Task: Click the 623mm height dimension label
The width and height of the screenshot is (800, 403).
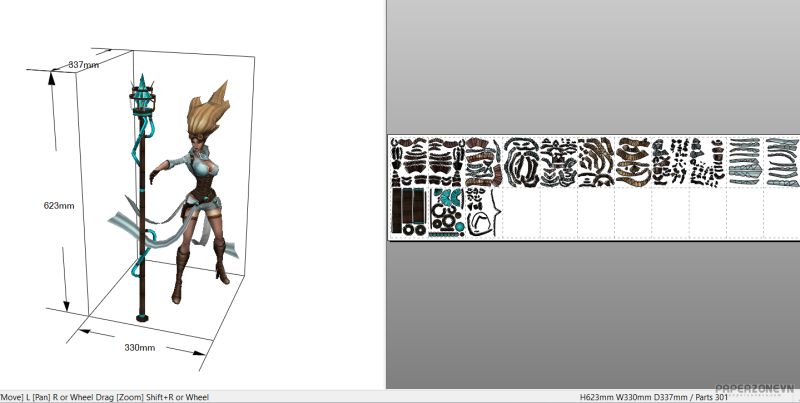Action: coord(59,206)
